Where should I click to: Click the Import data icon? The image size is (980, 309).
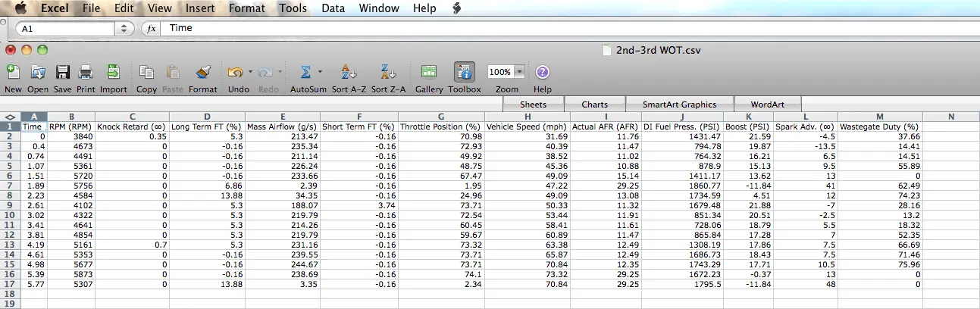pos(114,73)
